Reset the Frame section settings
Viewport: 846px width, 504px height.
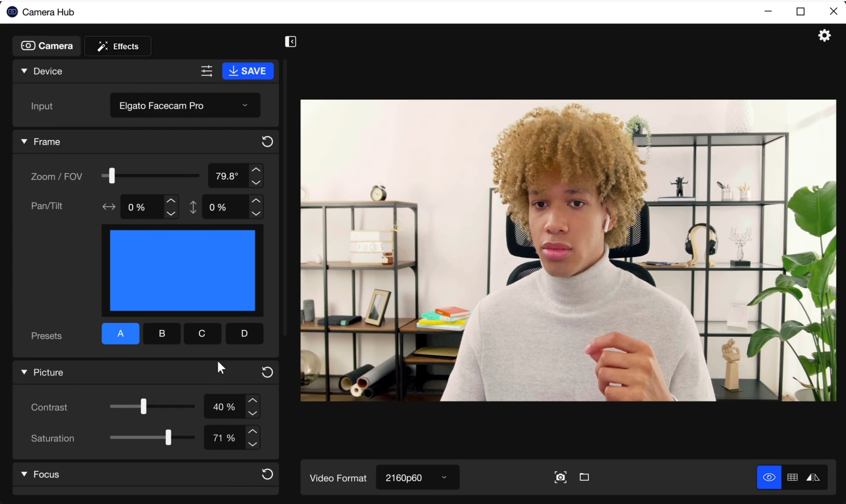point(267,142)
